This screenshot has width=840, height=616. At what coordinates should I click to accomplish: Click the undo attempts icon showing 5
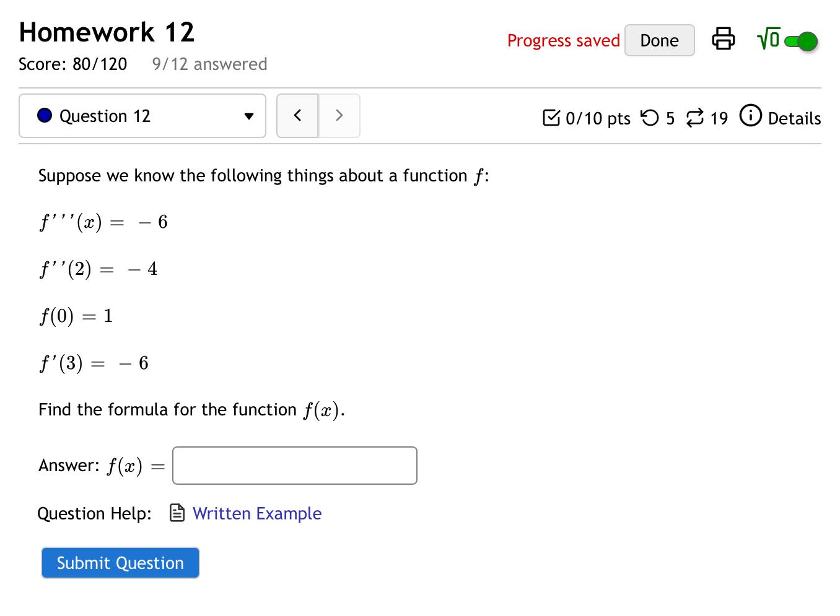click(x=650, y=117)
